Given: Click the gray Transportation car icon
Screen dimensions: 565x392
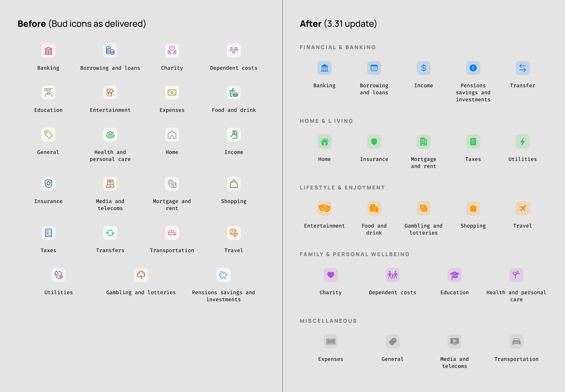Looking at the screenshot, I should 516,341.
